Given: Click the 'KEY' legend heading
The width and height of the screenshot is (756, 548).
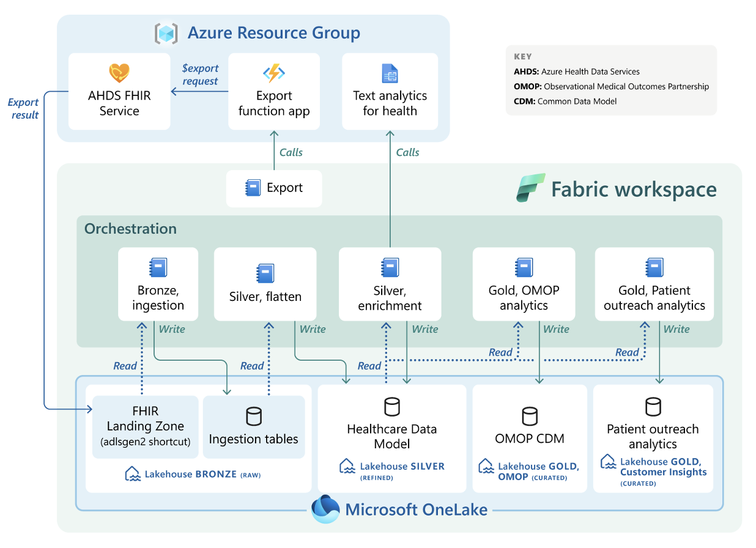Looking at the screenshot, I should 523,56.
